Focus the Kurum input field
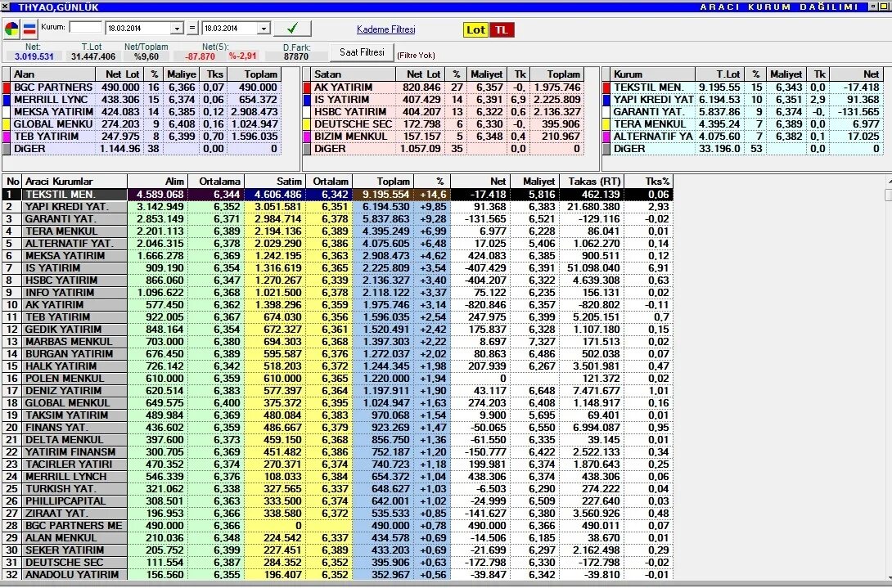This screenshot has height=588, width=892. coord(85,27)
